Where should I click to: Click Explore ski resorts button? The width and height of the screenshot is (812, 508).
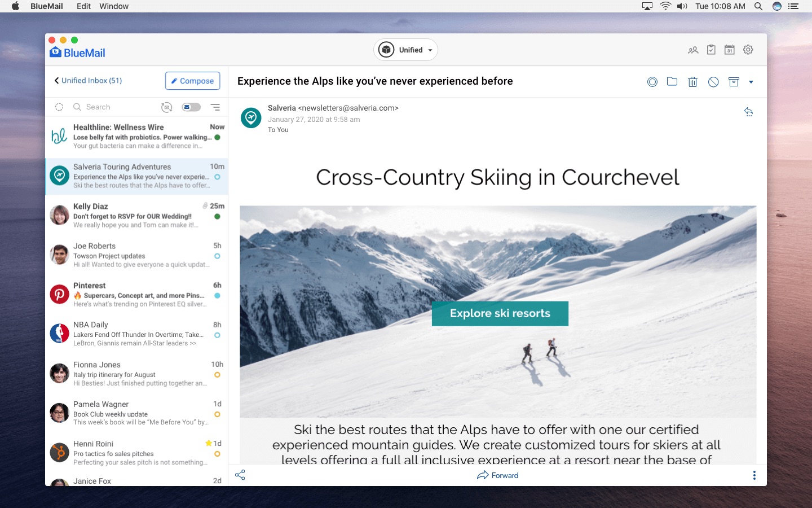pos(500,313)
